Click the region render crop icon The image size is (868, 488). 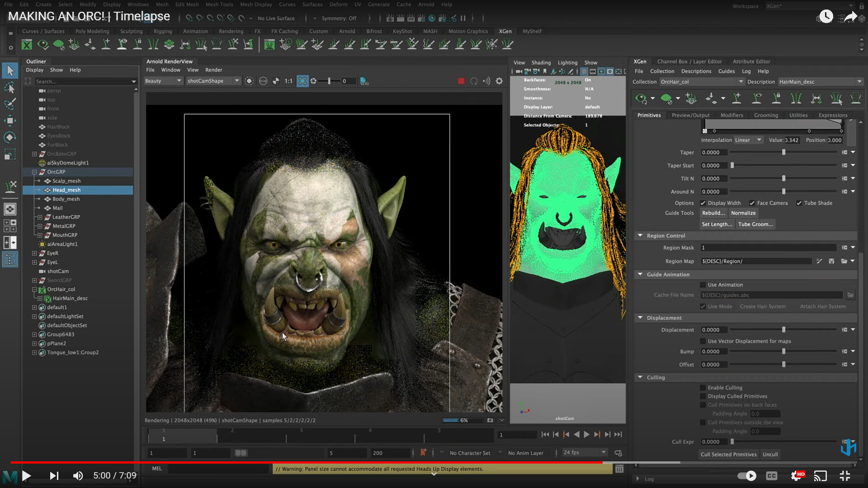point(302,81)
